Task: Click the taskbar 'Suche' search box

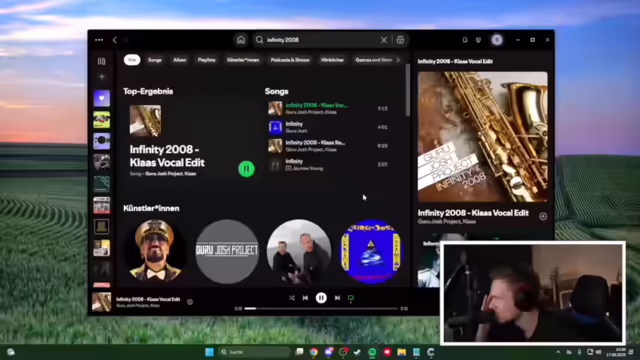Action: click(254, 352)
